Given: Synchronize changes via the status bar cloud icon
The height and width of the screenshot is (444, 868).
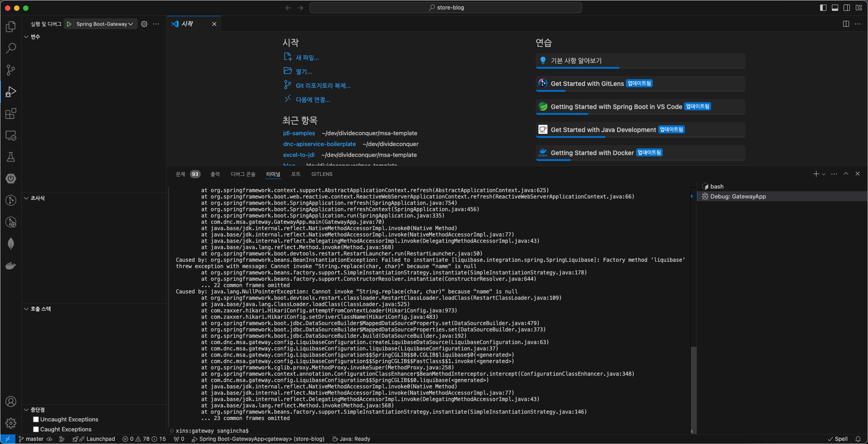Looking at the screenshot, I should 49,439.
